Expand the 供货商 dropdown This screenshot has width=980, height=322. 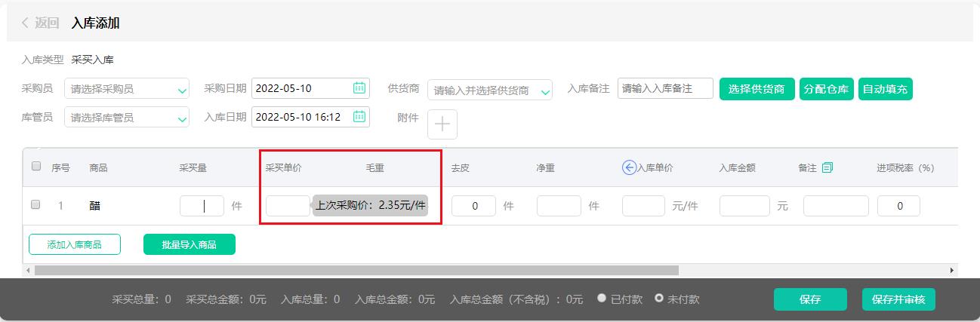[490, 90]
